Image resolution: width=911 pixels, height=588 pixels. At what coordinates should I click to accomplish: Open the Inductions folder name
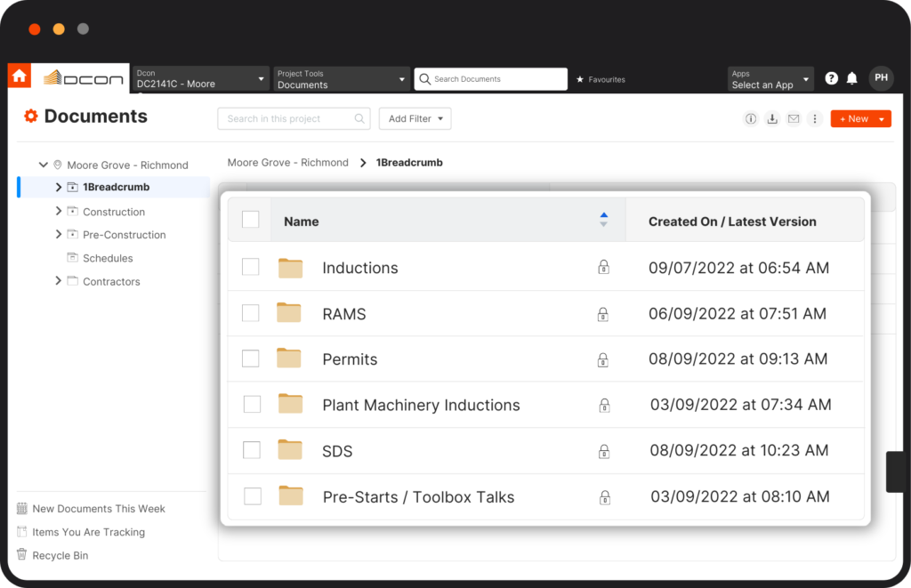click(360, 268)
